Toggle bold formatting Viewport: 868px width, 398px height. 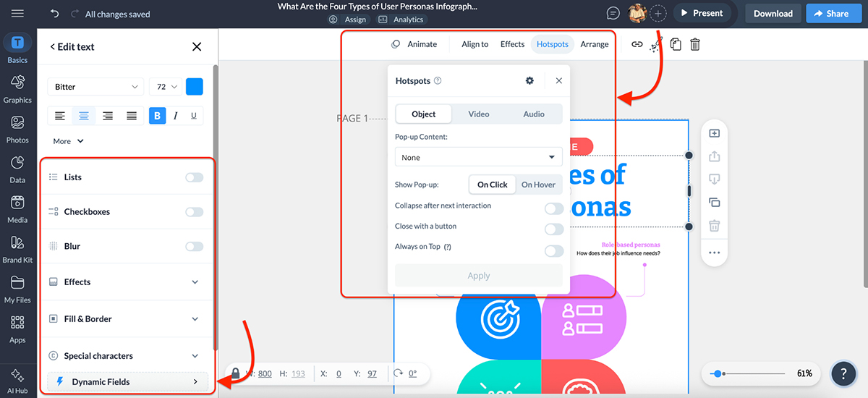click(158, 116)
